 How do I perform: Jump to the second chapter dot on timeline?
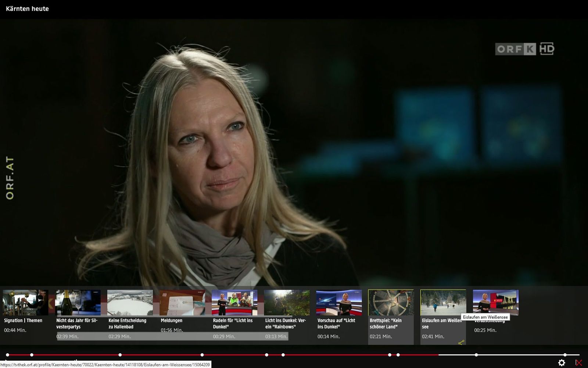pos(32,355)
